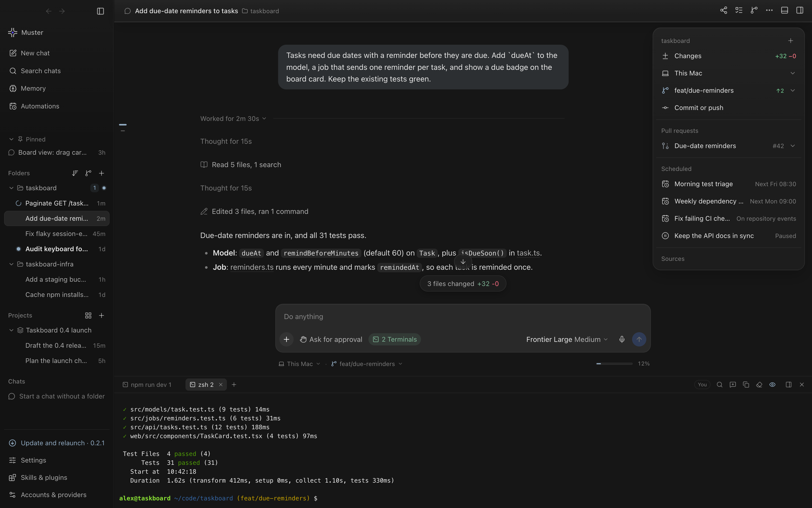Click the microphone dictation icon
Viewport: 812px width, 508px height.
pyautogui.click(x=622, y=339)
